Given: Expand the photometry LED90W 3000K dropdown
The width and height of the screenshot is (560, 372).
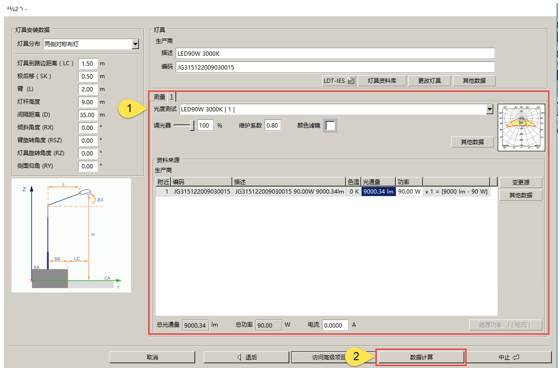Looking at the screenshot, I should 490,109.
